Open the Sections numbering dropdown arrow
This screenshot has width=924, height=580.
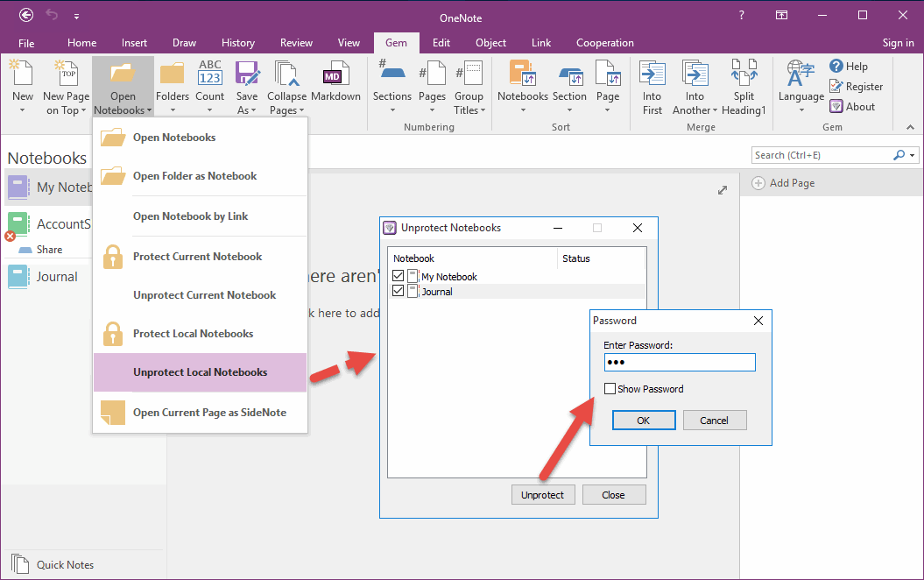tap(392, 110)
